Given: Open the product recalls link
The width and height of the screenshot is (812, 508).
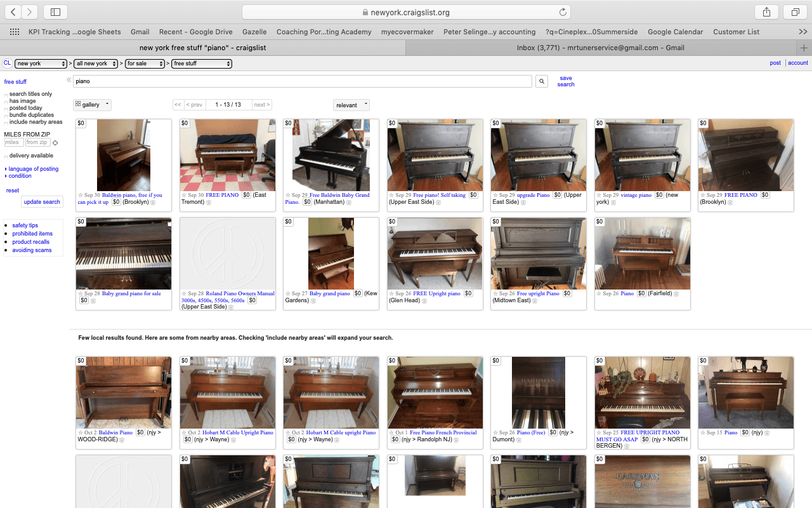Looking at the screenshot, I should pos(31,242).
